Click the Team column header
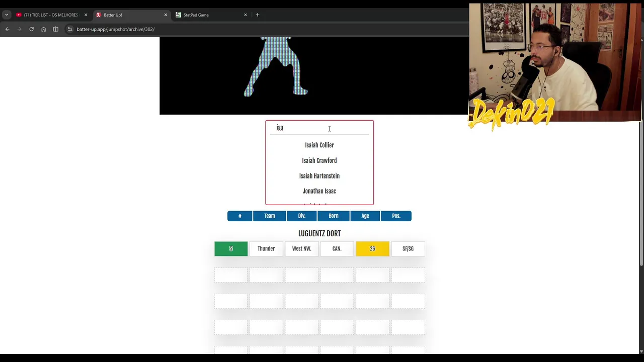 (270, 216)
